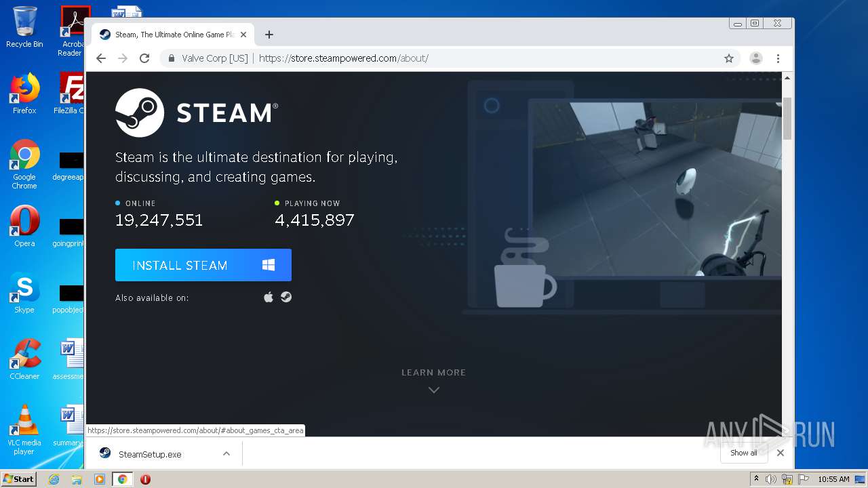Expand SteamSetup.exe download options arrow

coord(226,454)
